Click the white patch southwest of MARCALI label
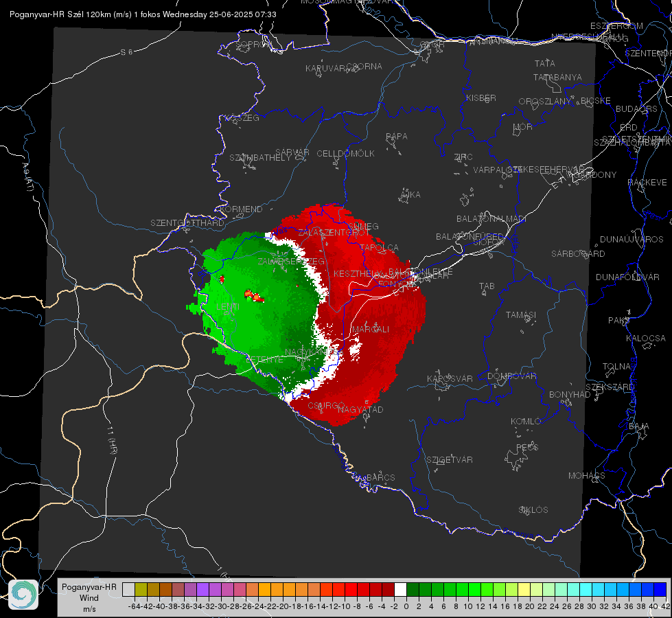 355,349
